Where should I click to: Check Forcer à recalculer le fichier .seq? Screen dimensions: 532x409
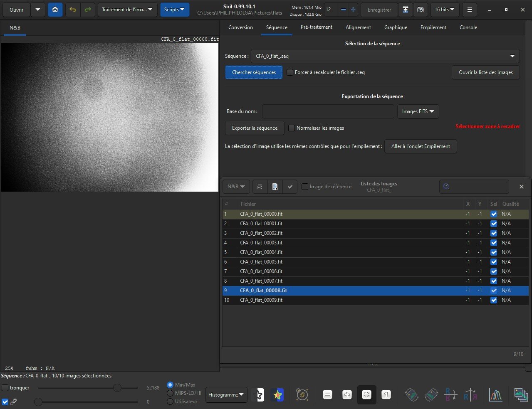tap(290, 72)
